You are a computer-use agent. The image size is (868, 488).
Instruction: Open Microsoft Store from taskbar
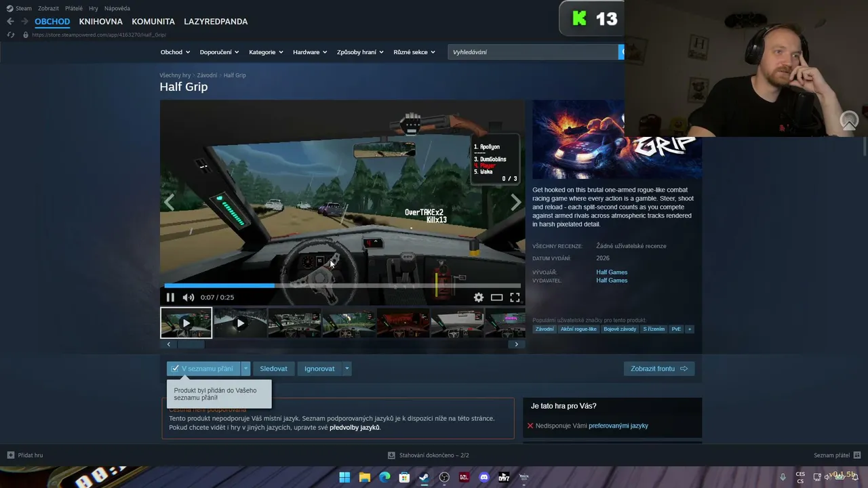(404, 477)
